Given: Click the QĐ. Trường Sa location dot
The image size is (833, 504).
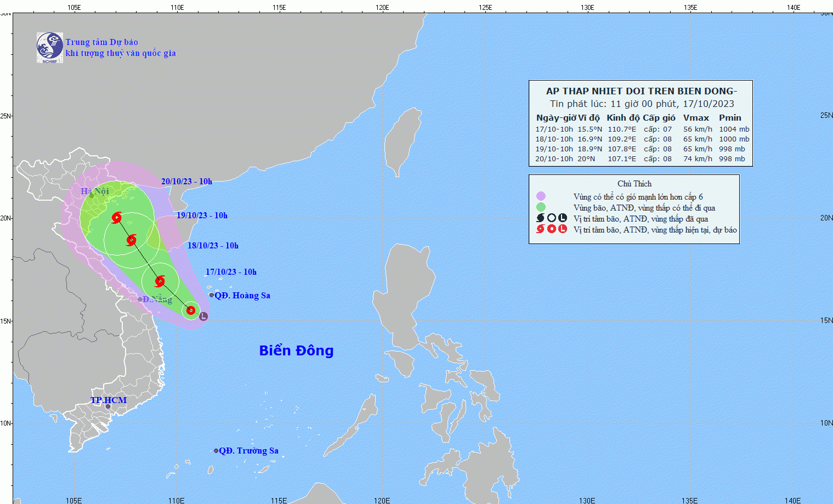Looking at the screenshot, I should coord(216,451).
